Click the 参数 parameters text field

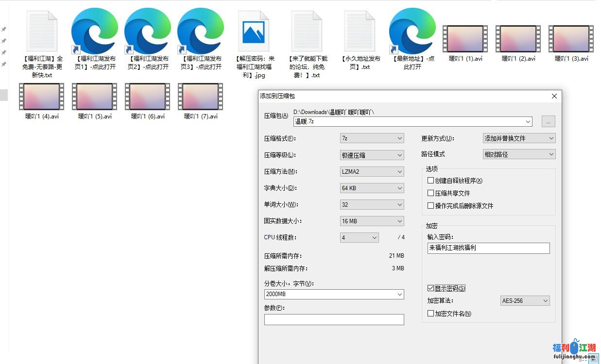334,320
